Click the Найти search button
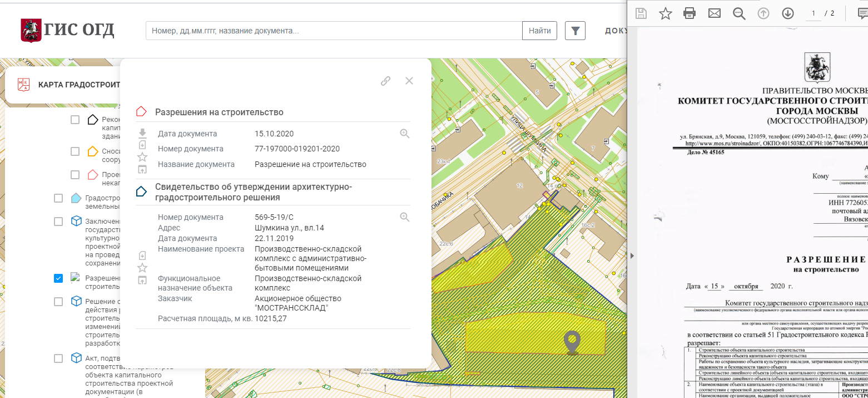868x398 pixels. (539, 31)
